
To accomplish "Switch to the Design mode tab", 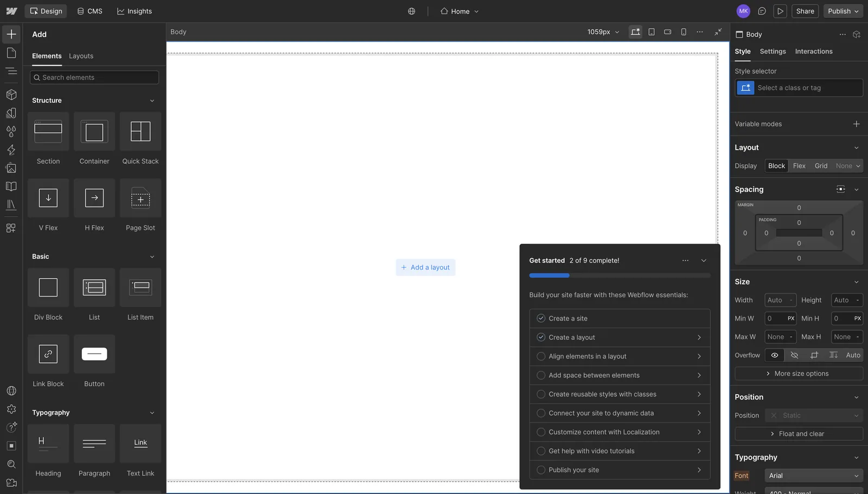I will (x=46, y=11).
